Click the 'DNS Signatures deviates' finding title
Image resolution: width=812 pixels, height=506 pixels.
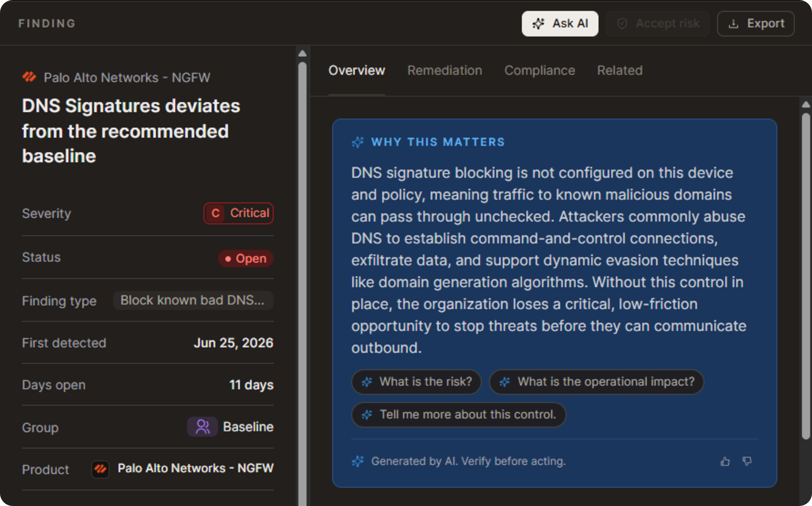pyautogui.click(x=131, y=131)
